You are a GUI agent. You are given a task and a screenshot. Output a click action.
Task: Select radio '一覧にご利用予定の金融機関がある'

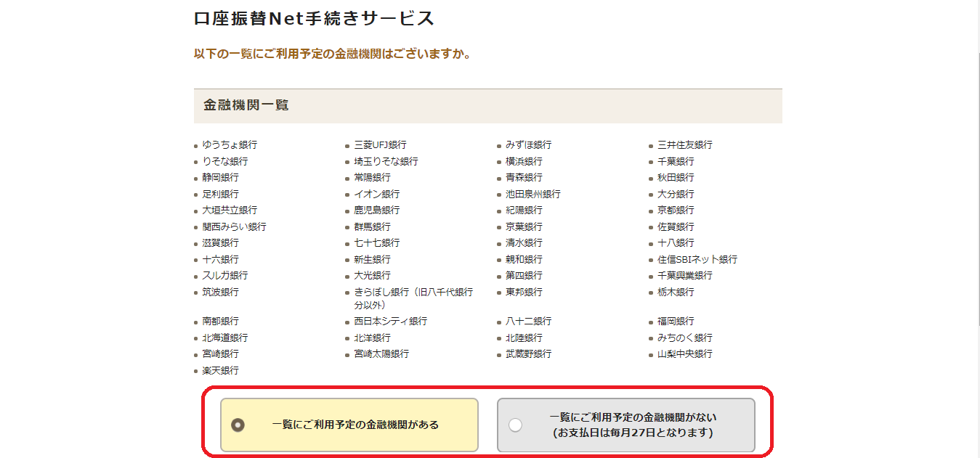point(238,425)
